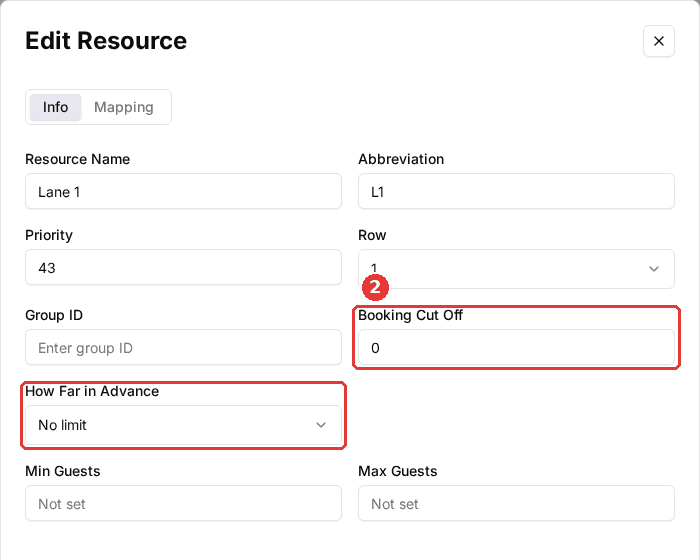700x560 pixels.
Task: Click the Max Guests label
Action: click(397, 471)
